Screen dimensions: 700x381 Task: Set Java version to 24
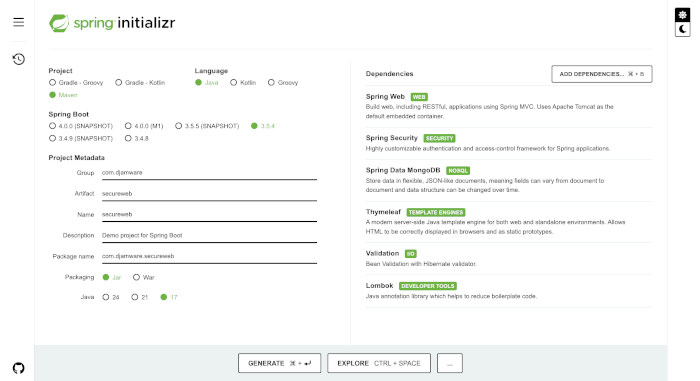(x=111, y=297)
